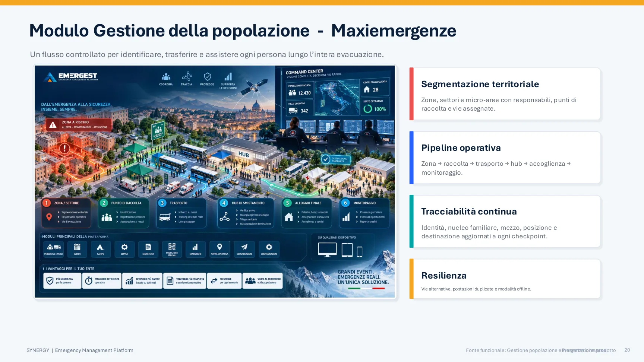Select the Traccia network icon
Image resolution: width=644 pixels, height=362 pixels.
pos(187,76)
